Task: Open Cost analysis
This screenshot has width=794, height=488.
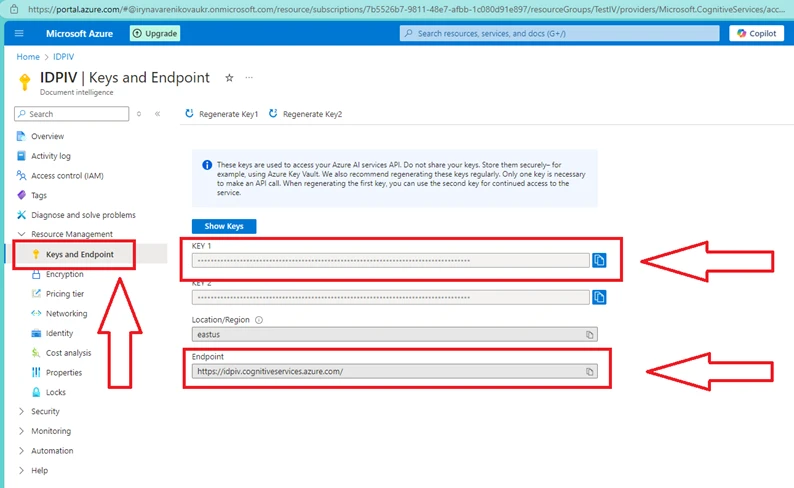Action: click(x=68, y=353)
